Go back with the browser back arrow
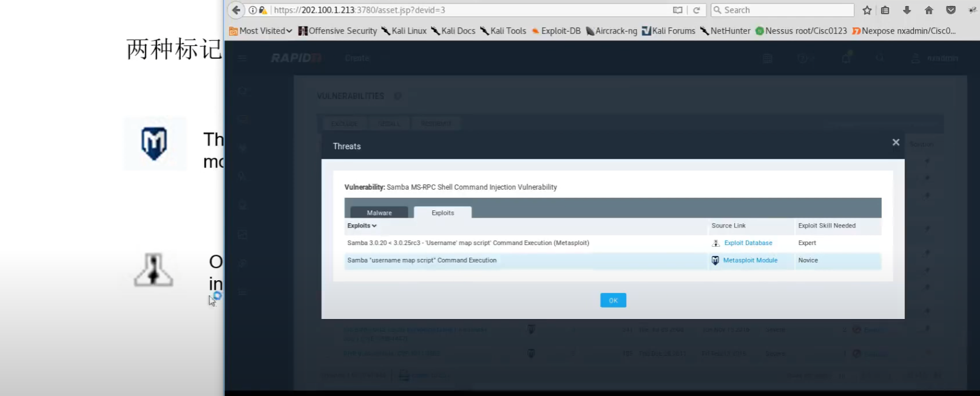Screen dimensions: 980x396 236,10
